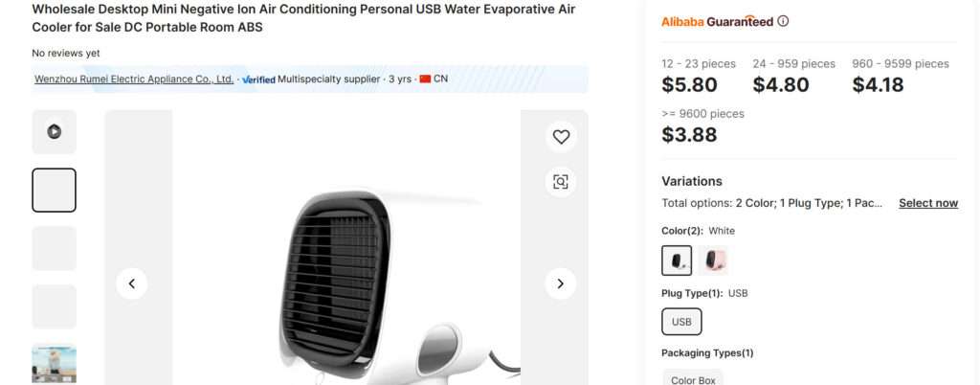
Task: Go to previous product image
Action: click(x=132, y=283)
